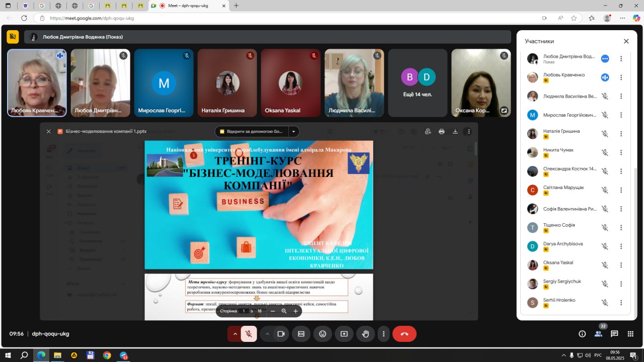Click the page number field showing 1
The image size is (644, 362).
[x=244, y=311]
